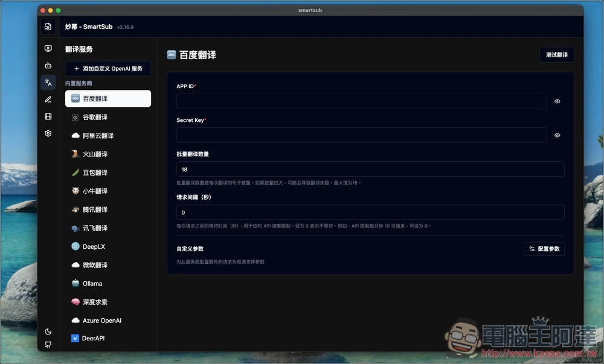Image resolution: width=604 pixels, height=364 pixels.
Task: Open the robot model sidebar icon
Action: tap(48, 65)
